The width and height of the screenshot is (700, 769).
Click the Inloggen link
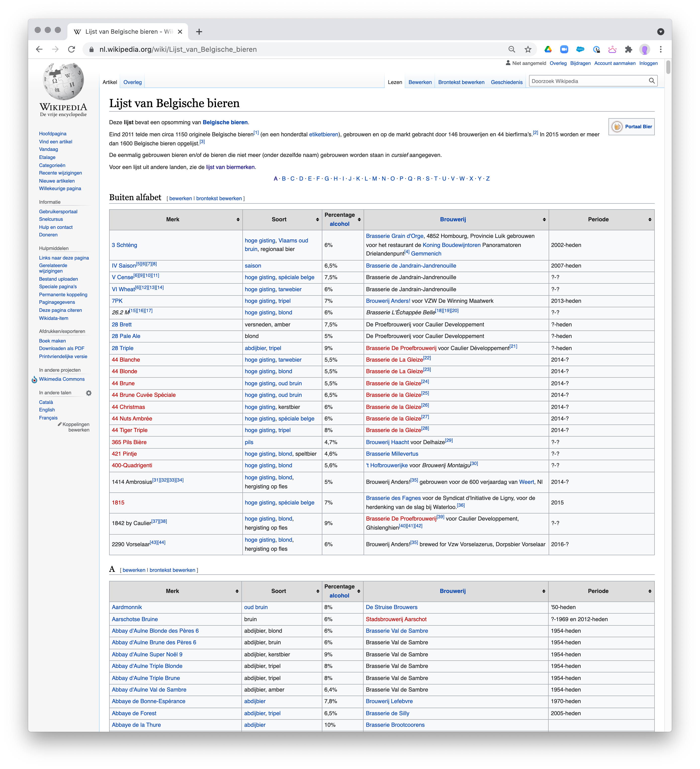648,63
